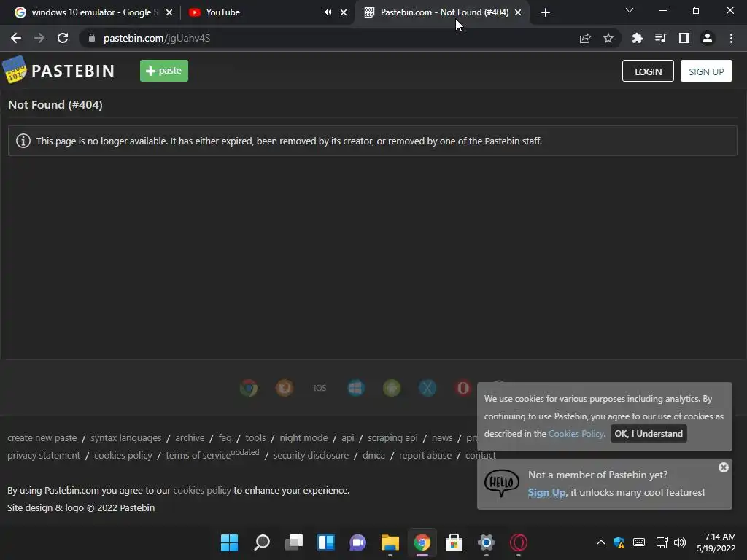The height and width of the screenshot is (560, 747).
Task: Toggle the browser side panel
Action: click(684, 38)
